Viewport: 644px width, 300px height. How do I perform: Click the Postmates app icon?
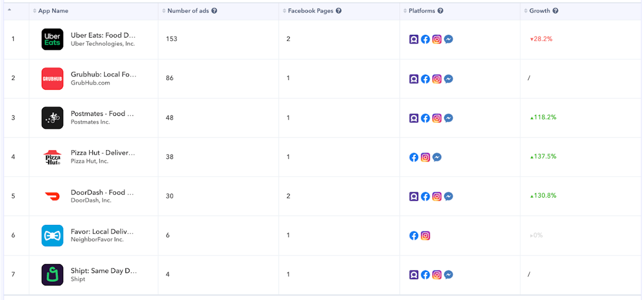tap(52, 118)
